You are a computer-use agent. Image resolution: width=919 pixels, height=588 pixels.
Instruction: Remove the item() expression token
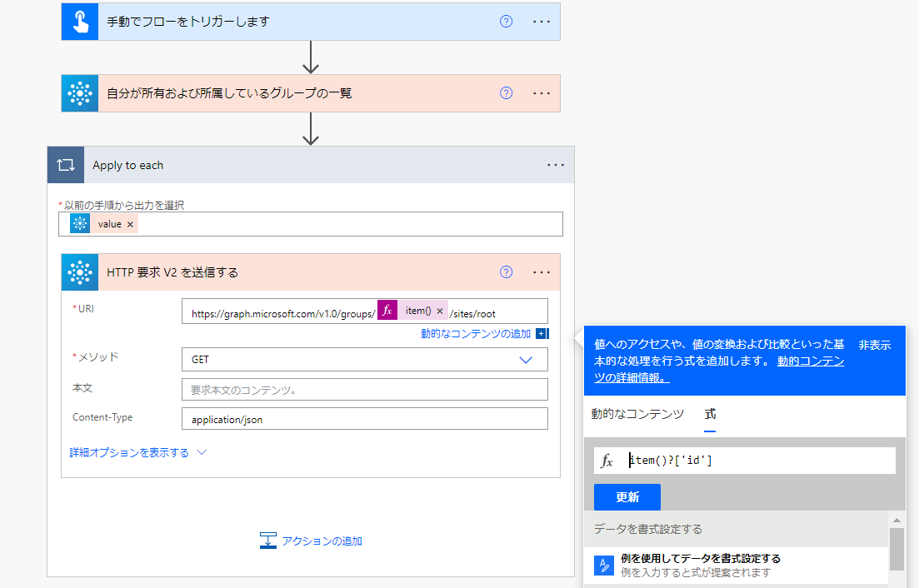click(x=440, y=311)
